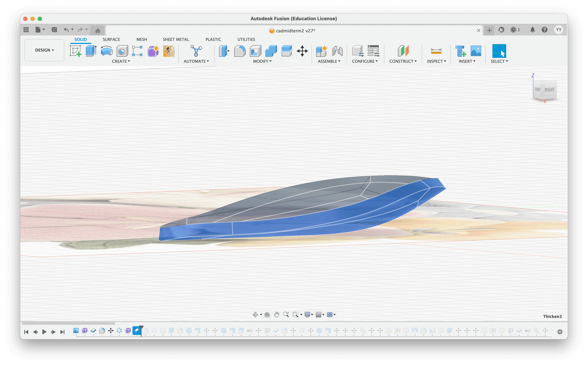Image resolution: width=588 pixels, height=366 pixels.
Task: Select the Extrude tool icon
Action: tap(91, 51)
